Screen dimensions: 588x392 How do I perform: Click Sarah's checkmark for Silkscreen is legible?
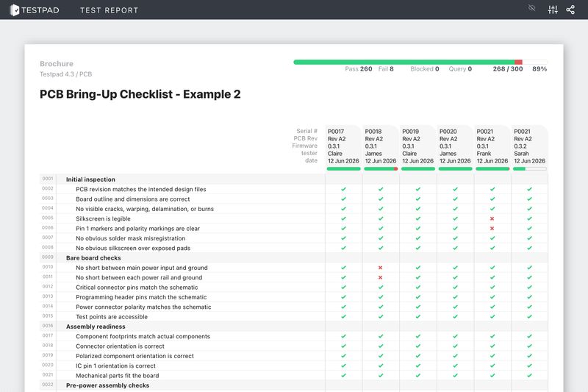[529, 218]
